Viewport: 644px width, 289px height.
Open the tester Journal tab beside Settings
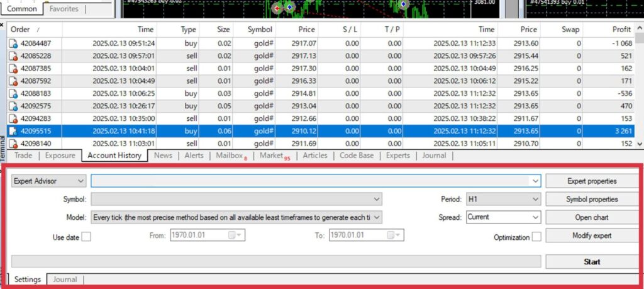point(65,280)
